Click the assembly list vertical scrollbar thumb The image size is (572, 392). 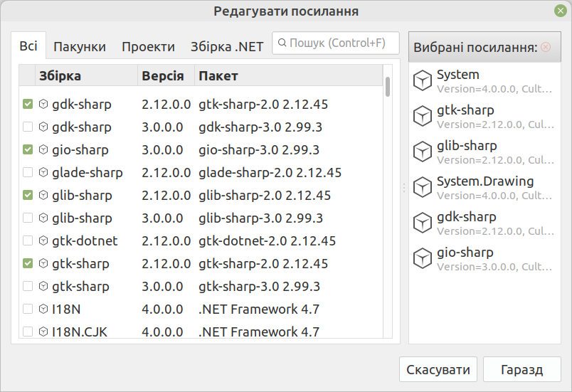pyautogui.click(x=388, y=87)
